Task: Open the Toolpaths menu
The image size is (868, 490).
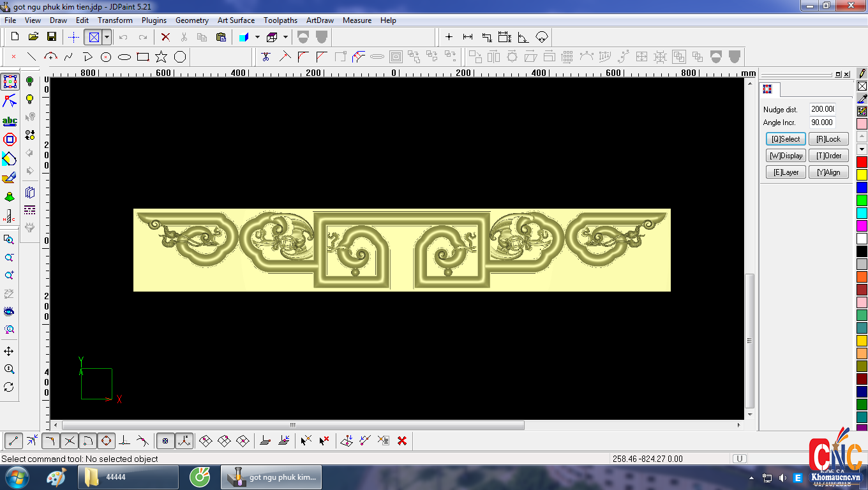Action: 280,20
